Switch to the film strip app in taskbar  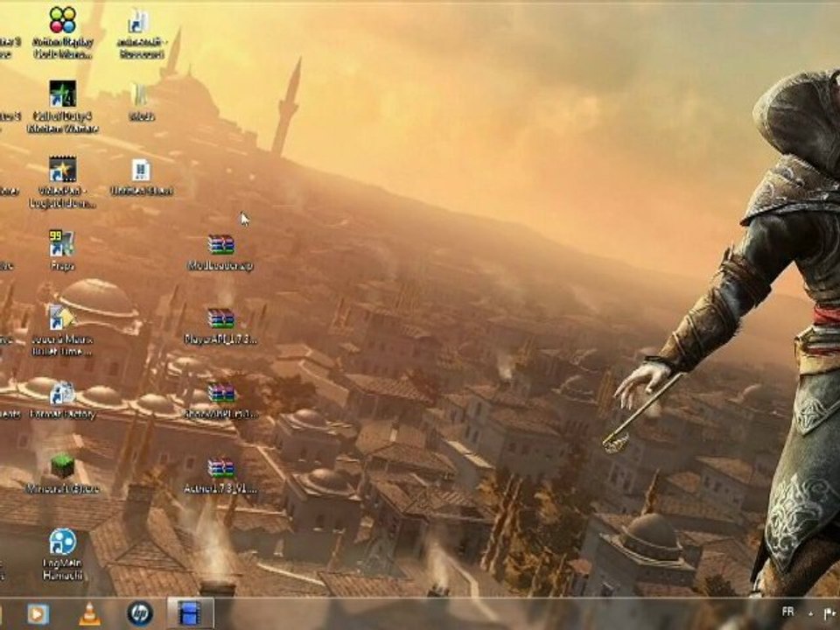(x=190, y=614)
